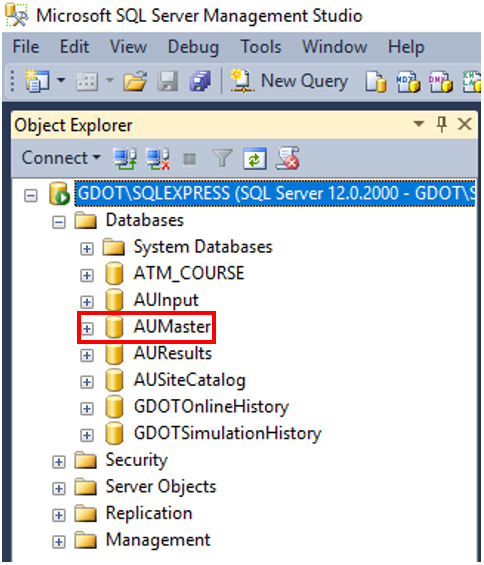Expand the AUResults database
Viewport: 484px width, 565px height.
click(x=87, y=355)
